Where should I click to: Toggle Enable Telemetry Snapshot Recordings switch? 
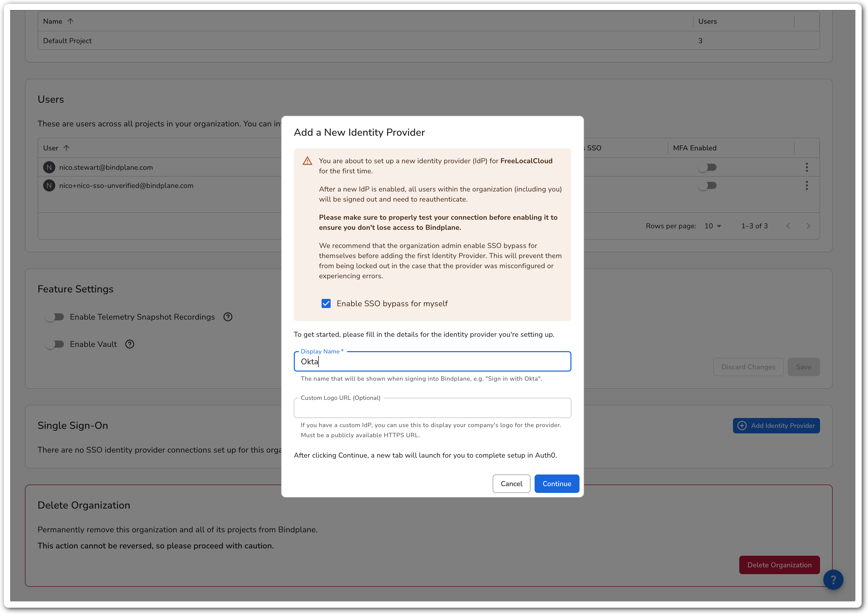[55, 317]
